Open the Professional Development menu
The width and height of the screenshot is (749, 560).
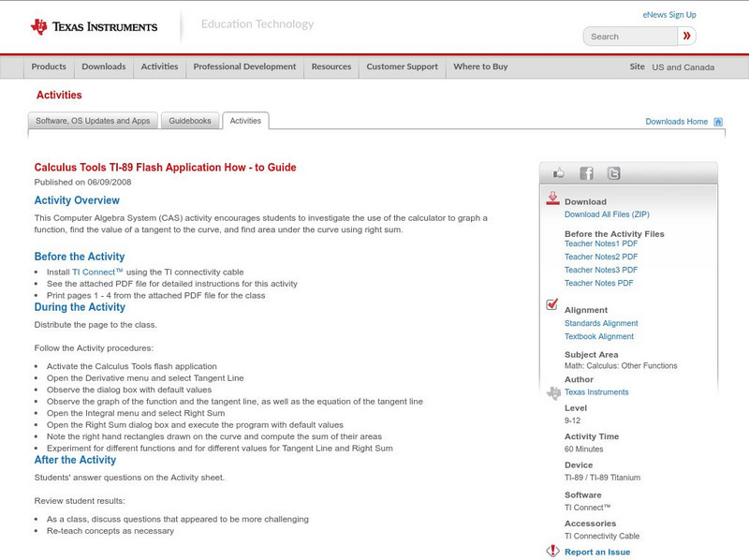click(244, 66)
